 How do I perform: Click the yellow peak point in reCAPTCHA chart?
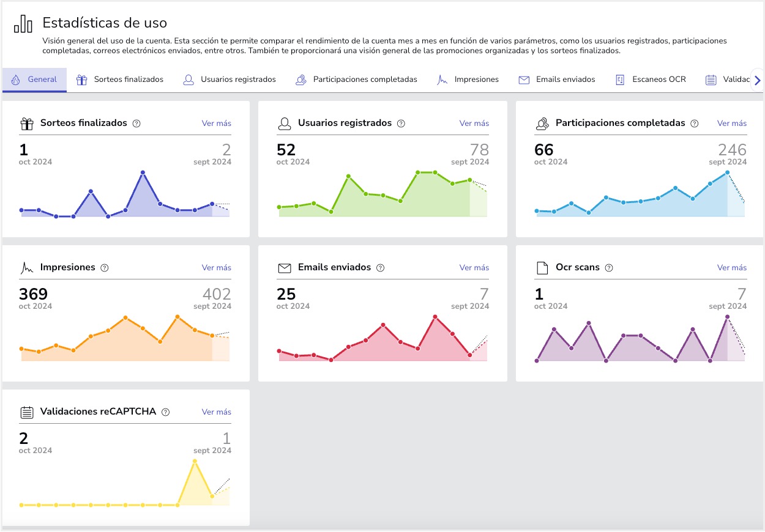[x=195, y=461]
